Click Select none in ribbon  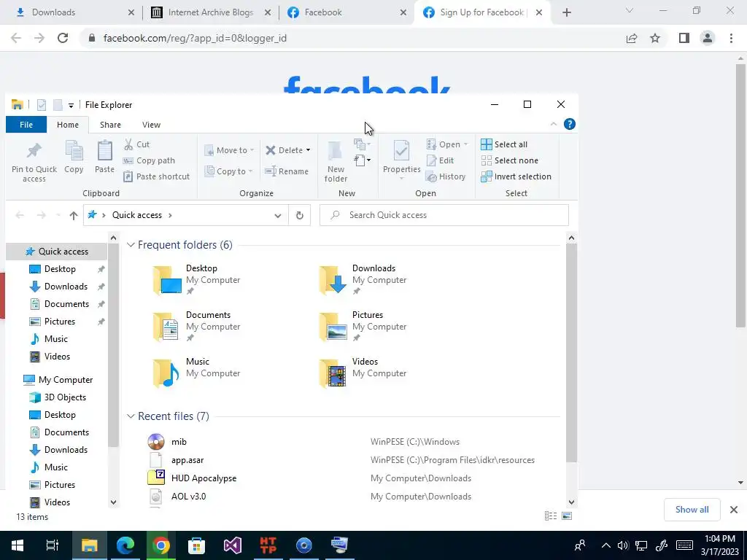tap(509, 160)
